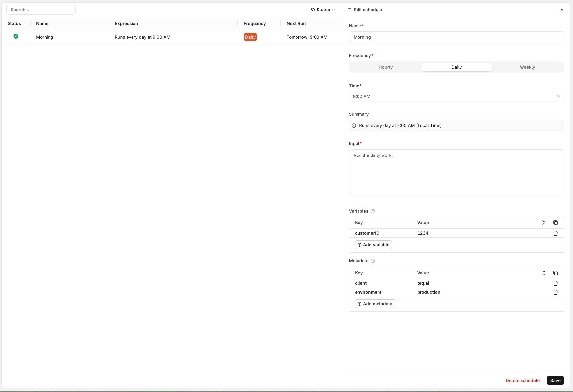Screen dimensions: 573x392
Task: Click the 1234 variable value cell
Action: [423, 233]
